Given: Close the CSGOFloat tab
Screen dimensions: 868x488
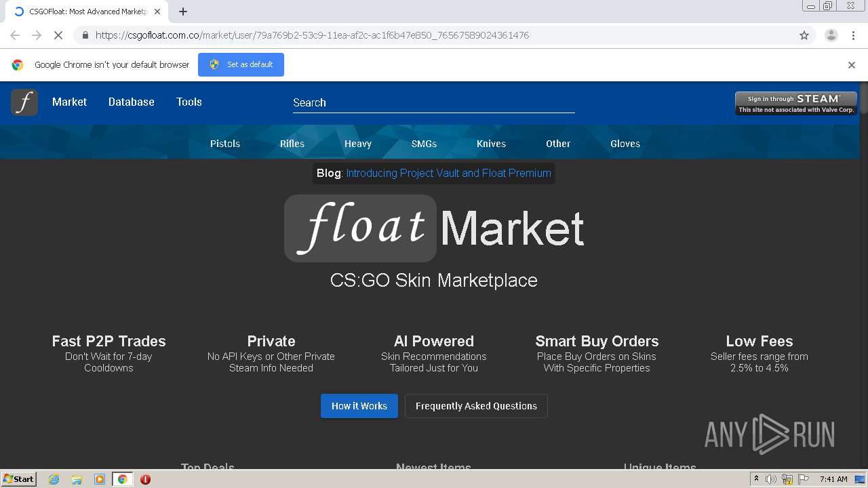Looking at the screenshot, I should [157, 12].
